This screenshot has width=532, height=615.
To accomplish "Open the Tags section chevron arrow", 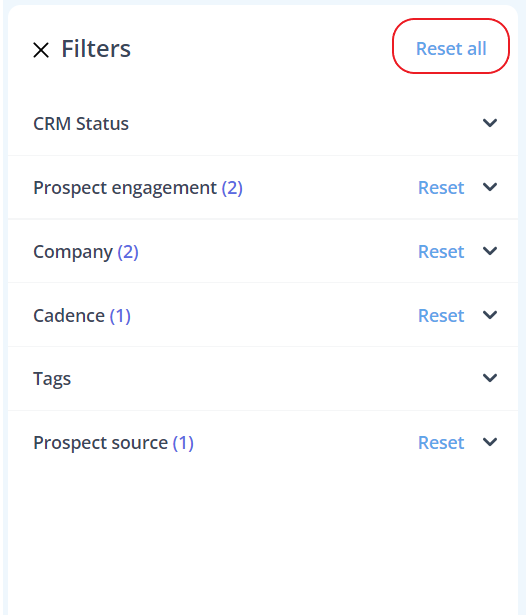I will point(490,378).
